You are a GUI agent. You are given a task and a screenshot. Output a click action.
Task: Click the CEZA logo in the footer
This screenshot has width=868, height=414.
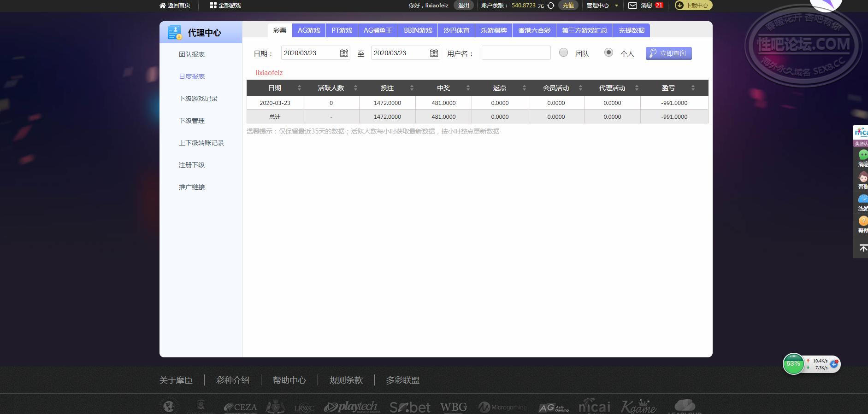pyautogui.click(x=240, y=407)
